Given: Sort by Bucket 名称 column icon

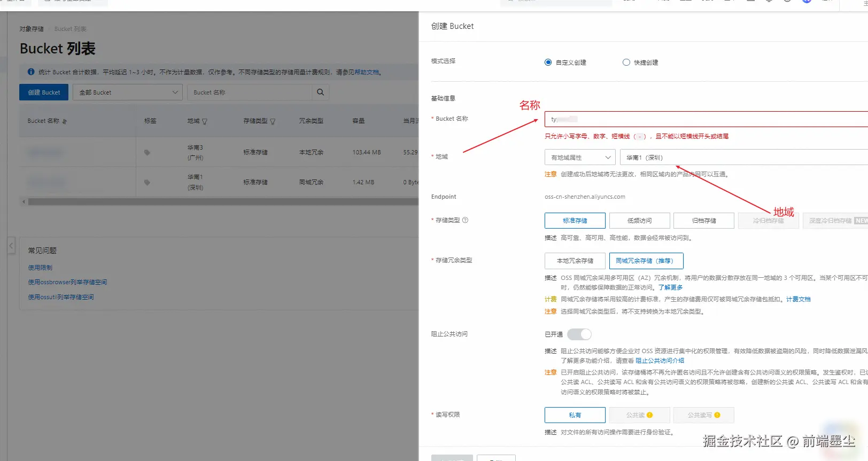Looking at the screenshot, I should 65,121.
